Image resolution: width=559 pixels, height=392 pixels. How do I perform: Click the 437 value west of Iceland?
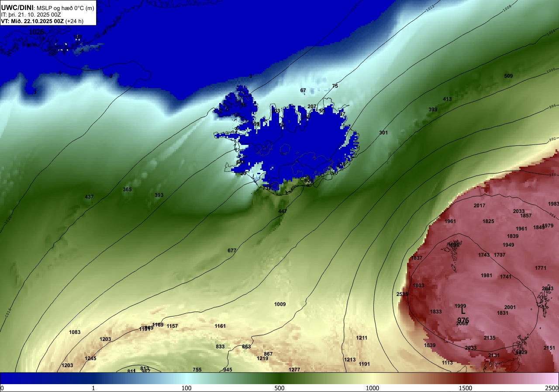[89, 197]
